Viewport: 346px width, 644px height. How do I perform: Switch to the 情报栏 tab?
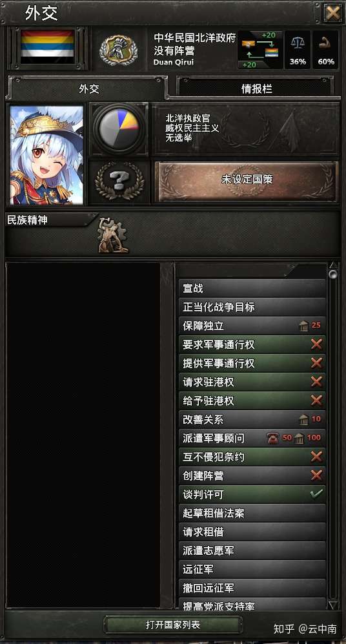[256, 88]
